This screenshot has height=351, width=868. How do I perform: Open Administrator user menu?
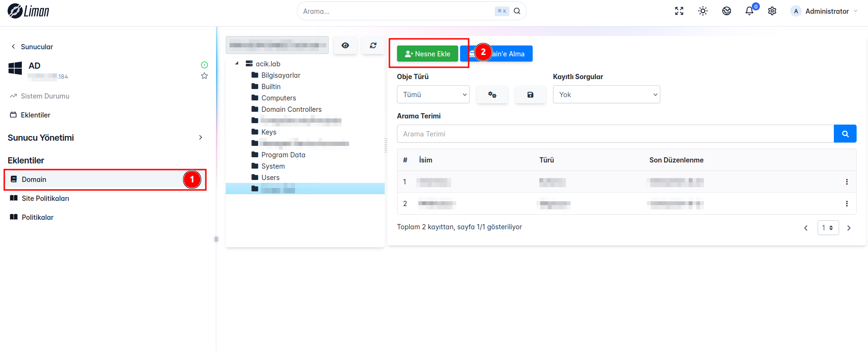coord(824,11)
